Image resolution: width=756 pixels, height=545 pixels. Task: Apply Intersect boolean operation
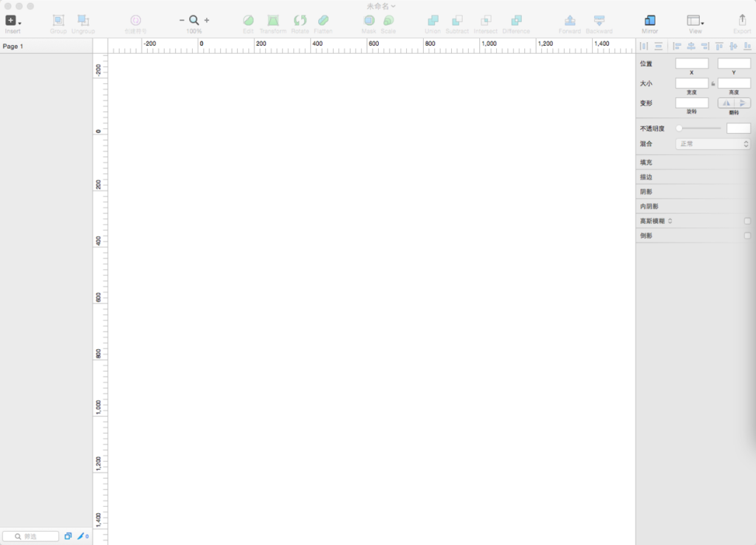pos(486,20)
